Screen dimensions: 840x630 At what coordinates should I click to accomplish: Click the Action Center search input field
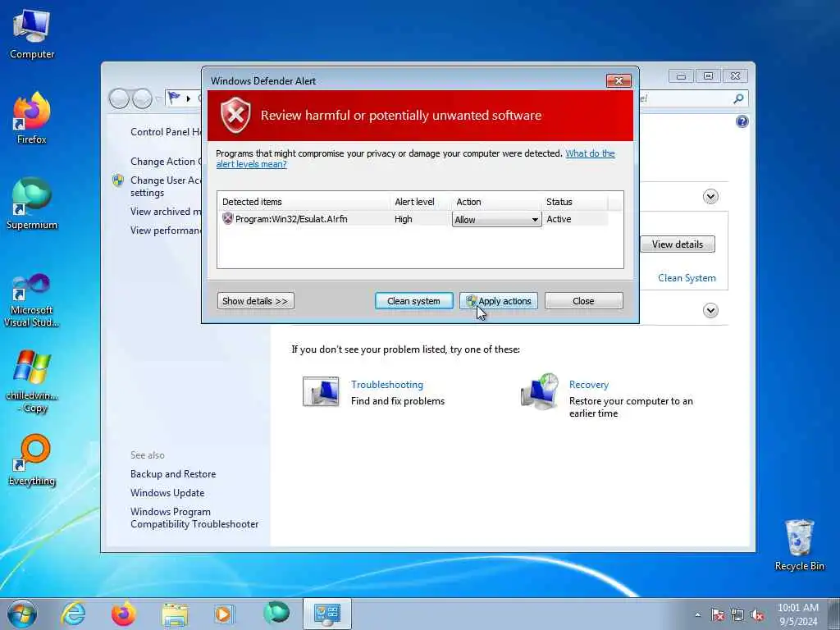pos(686,98)
